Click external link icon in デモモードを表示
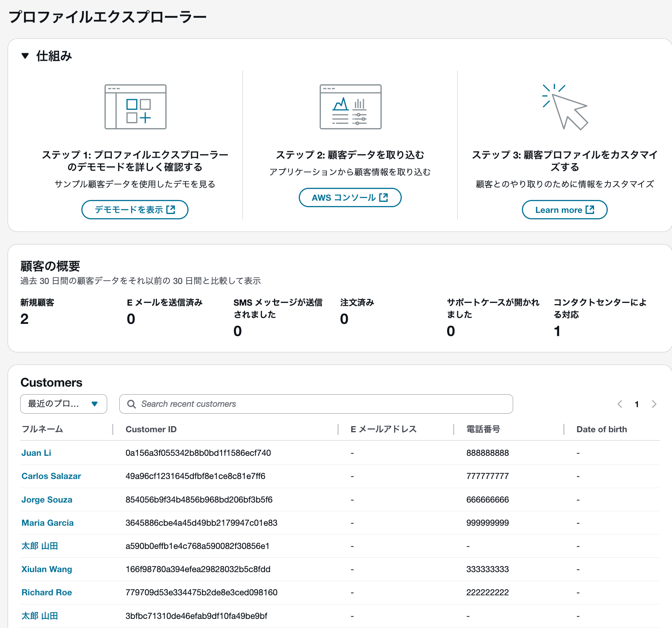This screenshot has height=628, width=672. 171,209
